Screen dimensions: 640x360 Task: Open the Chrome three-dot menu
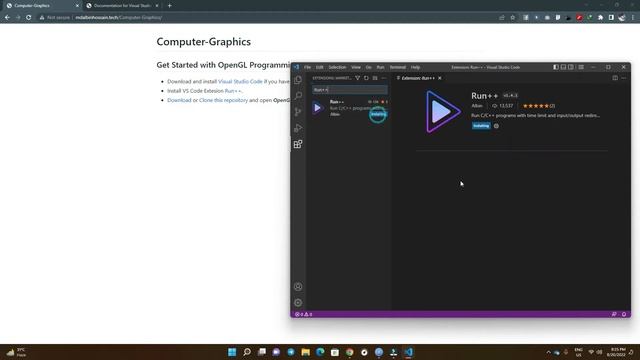[x=633, y=18]
